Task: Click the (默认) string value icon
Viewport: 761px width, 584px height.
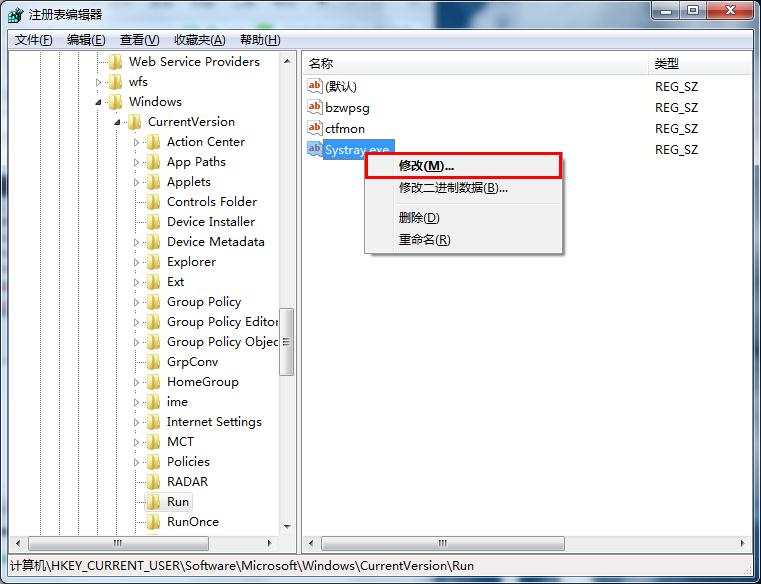Action: pyautogui.click(x=314, y=86)
